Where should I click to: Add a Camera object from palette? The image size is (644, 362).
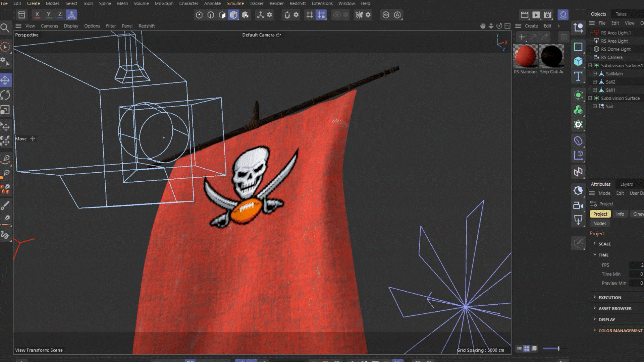pos(578,205)
